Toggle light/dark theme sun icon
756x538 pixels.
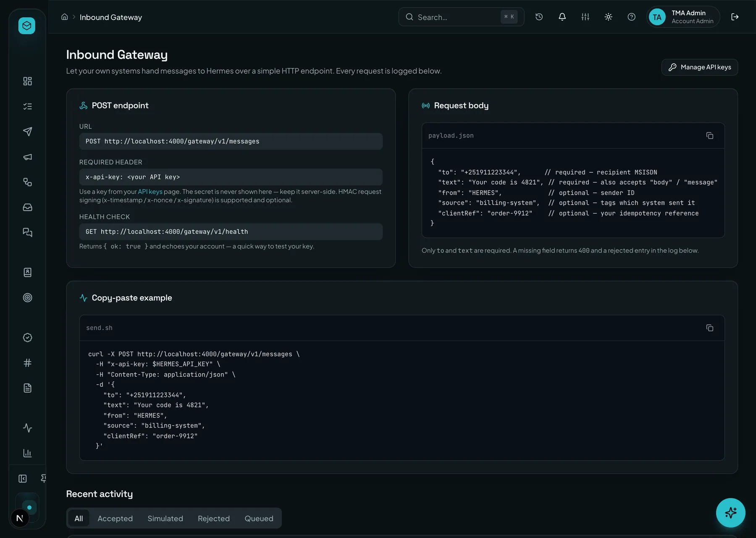click(x=608, y=17)
